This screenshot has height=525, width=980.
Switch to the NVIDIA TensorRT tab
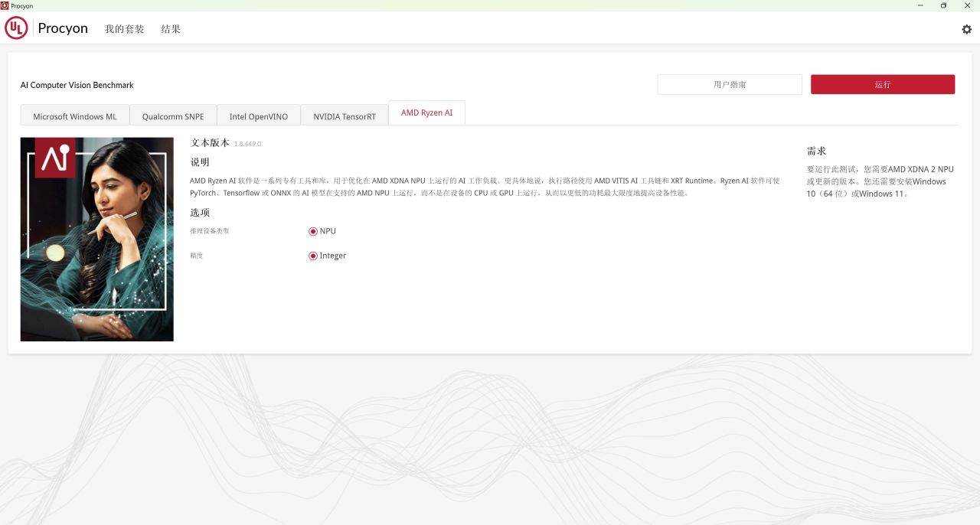pyautogui.click(x=345, y=116)
